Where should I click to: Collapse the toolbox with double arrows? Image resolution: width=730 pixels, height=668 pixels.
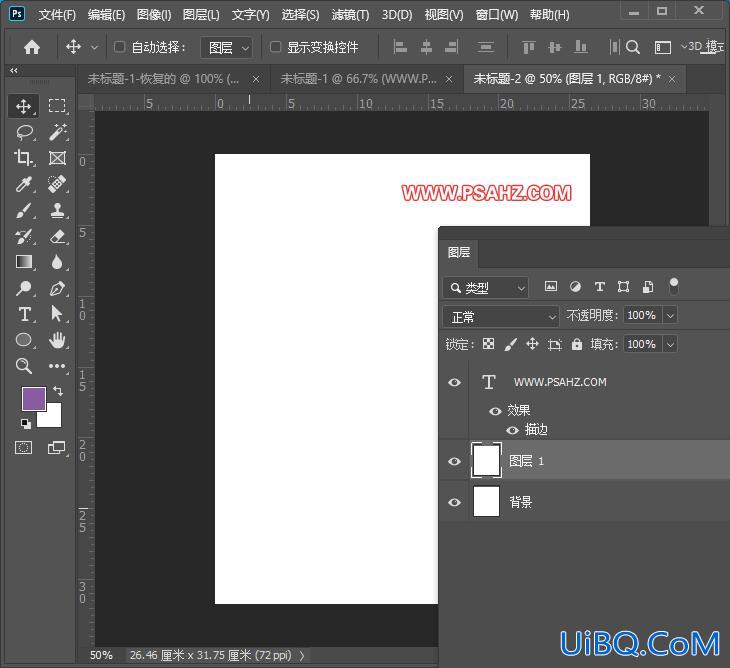point(14,71)
